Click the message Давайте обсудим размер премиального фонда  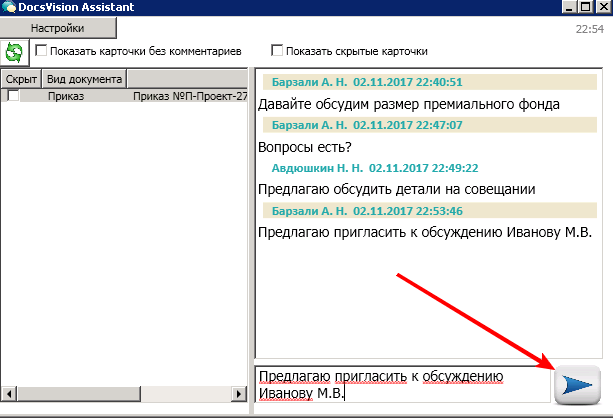click(409, 104)
